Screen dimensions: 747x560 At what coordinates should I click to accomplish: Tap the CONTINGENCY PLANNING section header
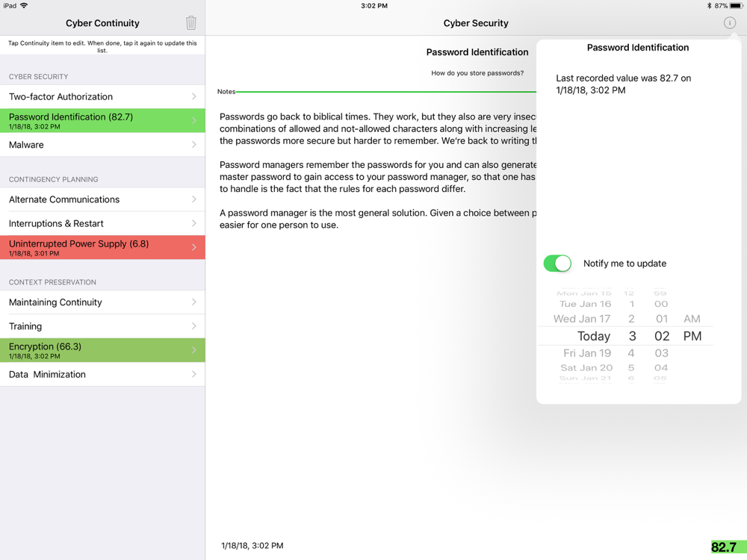(53, 179)
